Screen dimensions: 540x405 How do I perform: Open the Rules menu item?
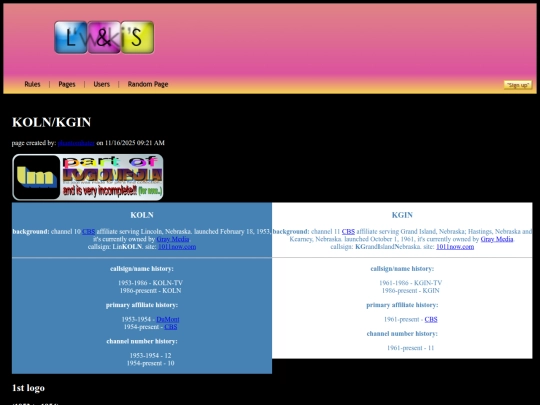pos(32,84)
